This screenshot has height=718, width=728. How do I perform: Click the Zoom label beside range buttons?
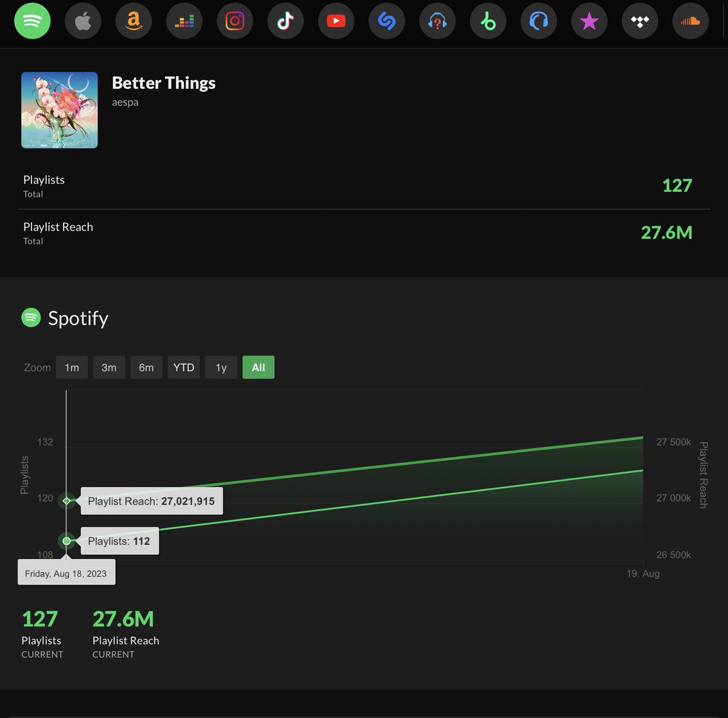coord(37,367)
